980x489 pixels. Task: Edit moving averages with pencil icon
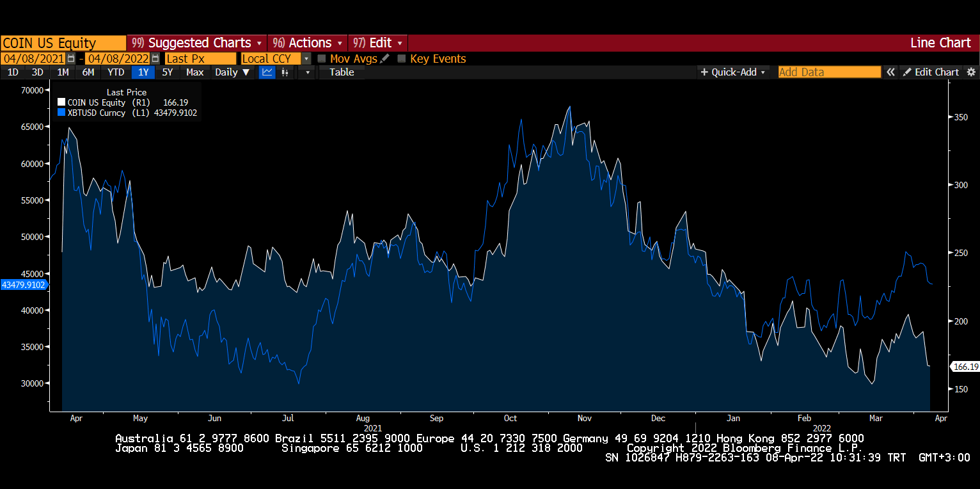click(384, 58)
